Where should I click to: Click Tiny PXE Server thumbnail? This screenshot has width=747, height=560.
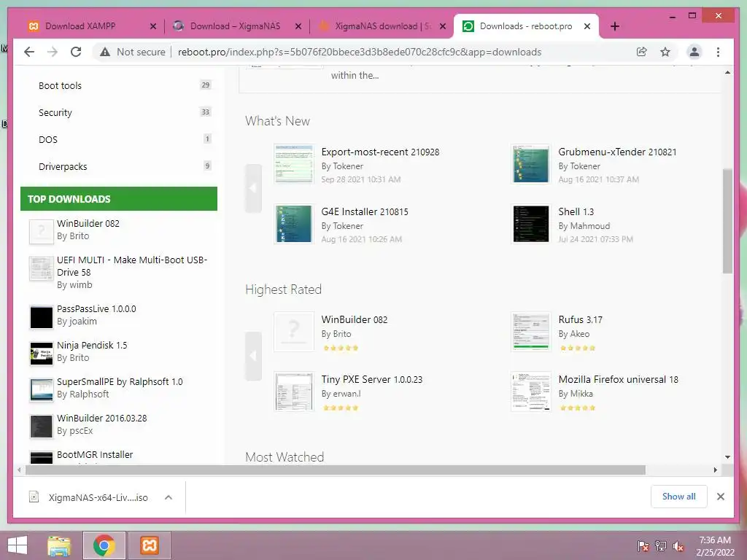[294, 392]
